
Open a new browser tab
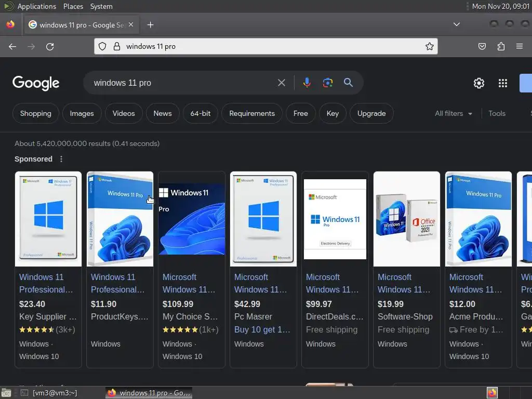[151, 25]
